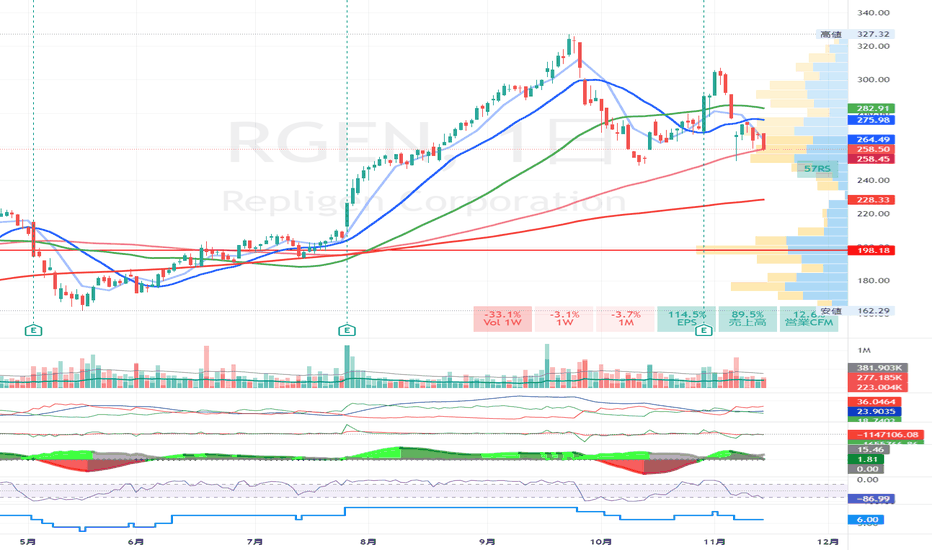Image resolution: width=932 pixels, height=550 pixels.
Task: Click the -3.7% 1M performance cell
Action: 625,319
